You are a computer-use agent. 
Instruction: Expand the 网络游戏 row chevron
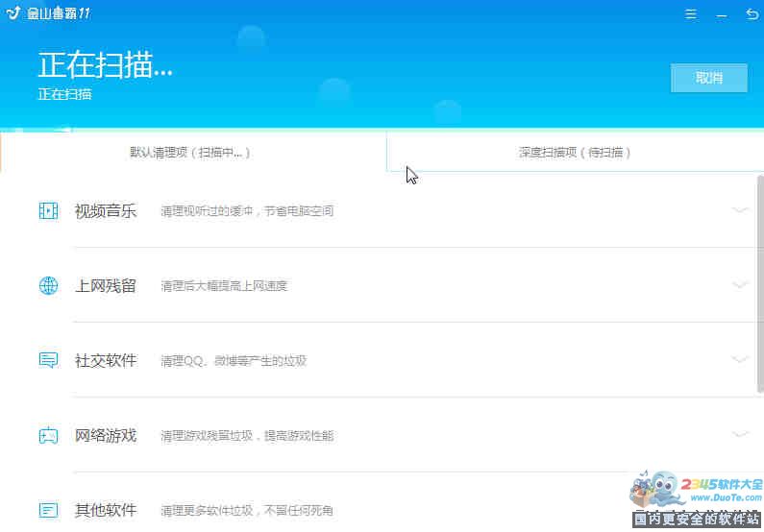740,434
